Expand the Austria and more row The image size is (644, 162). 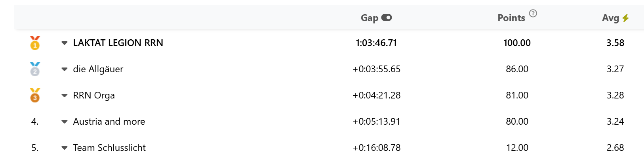65,121
